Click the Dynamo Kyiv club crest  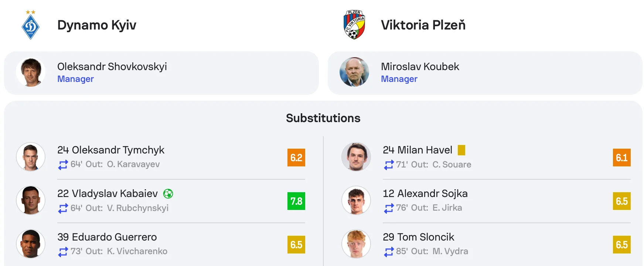30,25
